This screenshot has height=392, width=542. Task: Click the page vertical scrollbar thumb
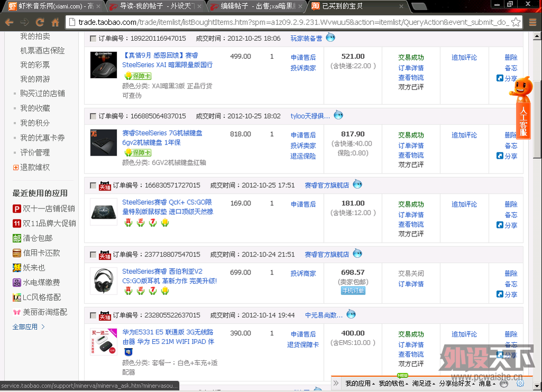point(537,120)
